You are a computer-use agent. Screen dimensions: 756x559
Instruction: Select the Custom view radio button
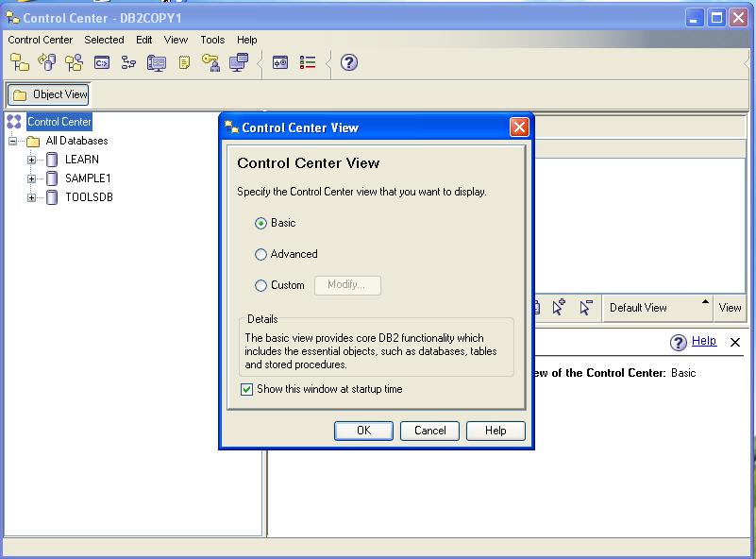click(x=260, y=285)
